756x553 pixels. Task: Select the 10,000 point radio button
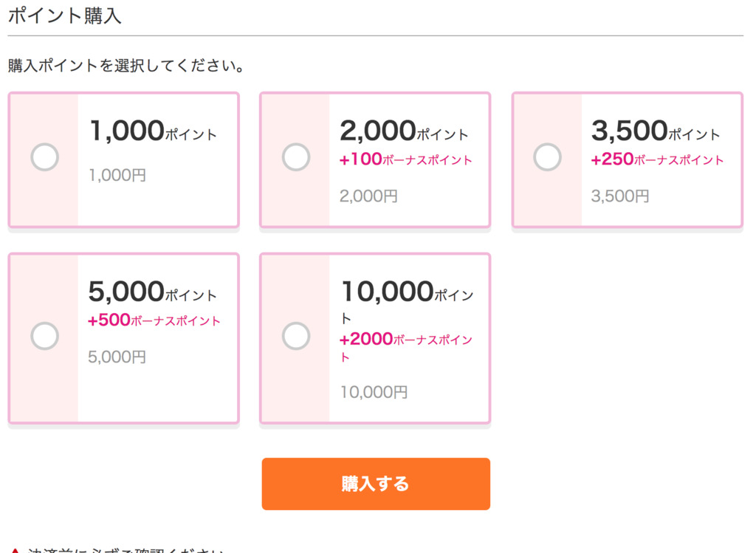click(x=296, y=336)
